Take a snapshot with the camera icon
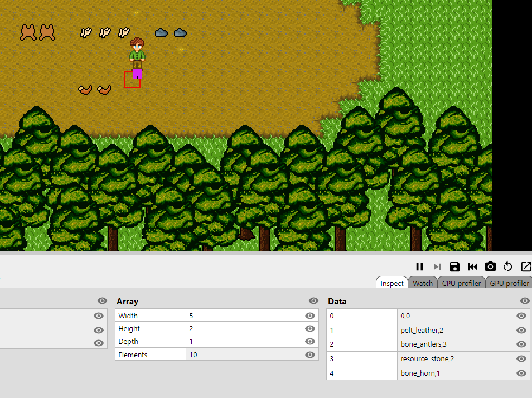532x398 pixels. [x=490, y=266]
